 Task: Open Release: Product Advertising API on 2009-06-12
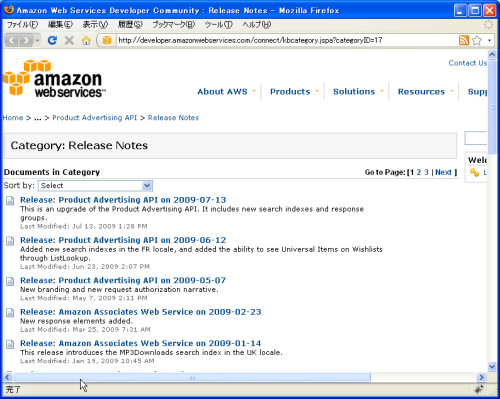123,240
